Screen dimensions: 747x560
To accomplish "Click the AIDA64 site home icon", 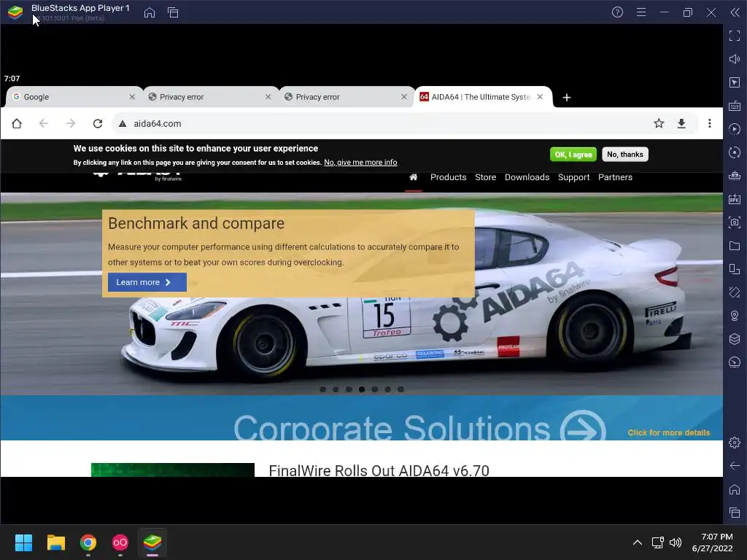I will 414,177.
